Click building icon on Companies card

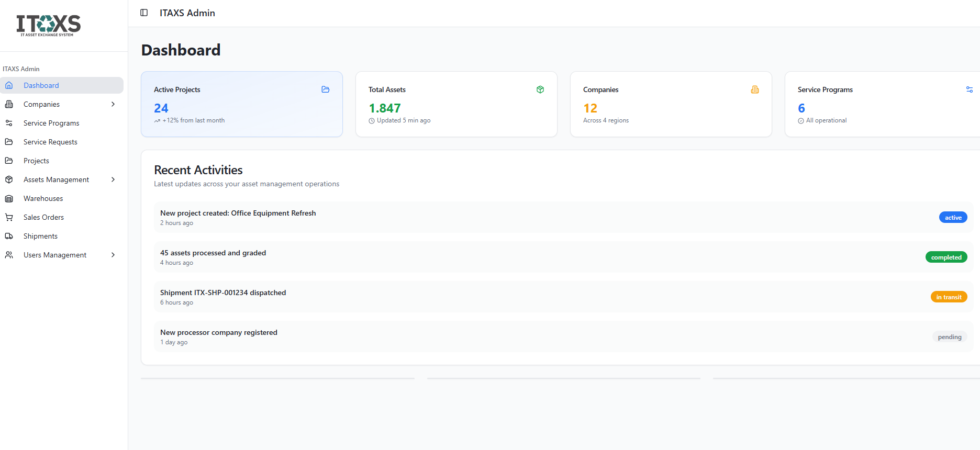pos(755,89)
